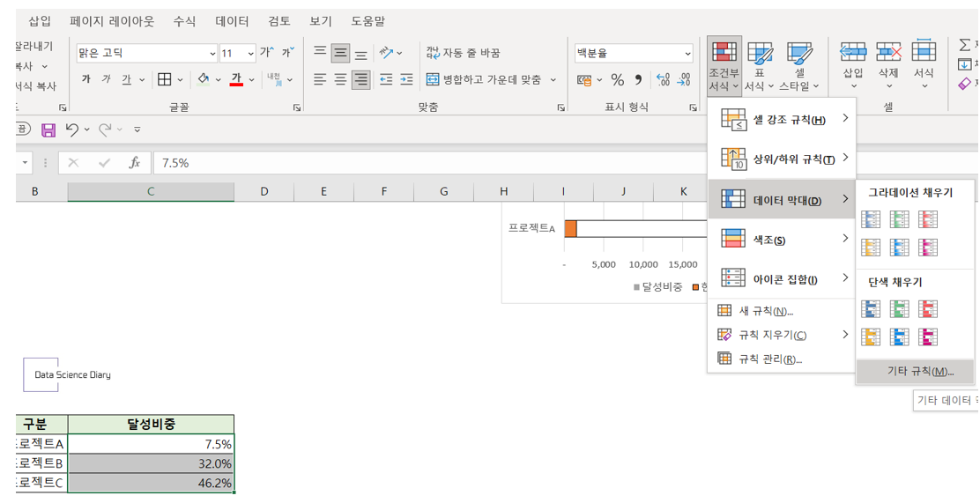The image size is (980, 503).
Task: Click merge and center (병합하고 가운데 맞춤)
Action: coord(485,79)
